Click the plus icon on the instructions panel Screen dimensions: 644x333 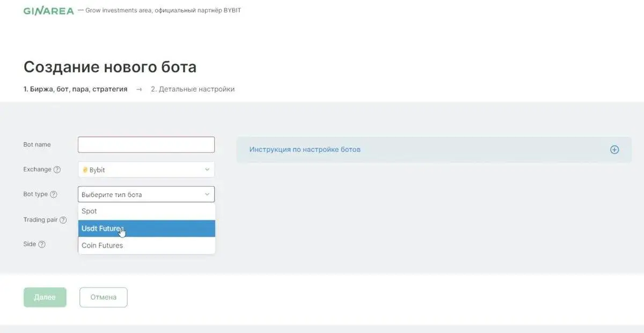614,150
